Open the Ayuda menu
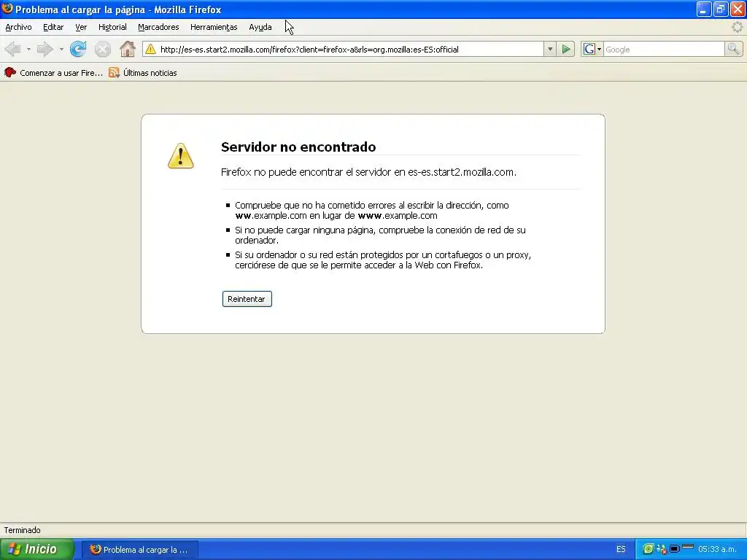Image resolution: width=747 pixels, height=560 pixels. click(260, 27)
